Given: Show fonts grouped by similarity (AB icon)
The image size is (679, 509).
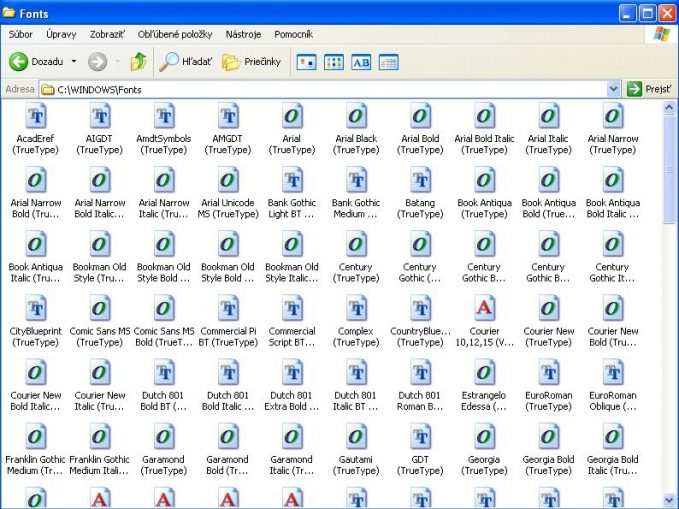Looking at the screenshot, I should point(361,62).
